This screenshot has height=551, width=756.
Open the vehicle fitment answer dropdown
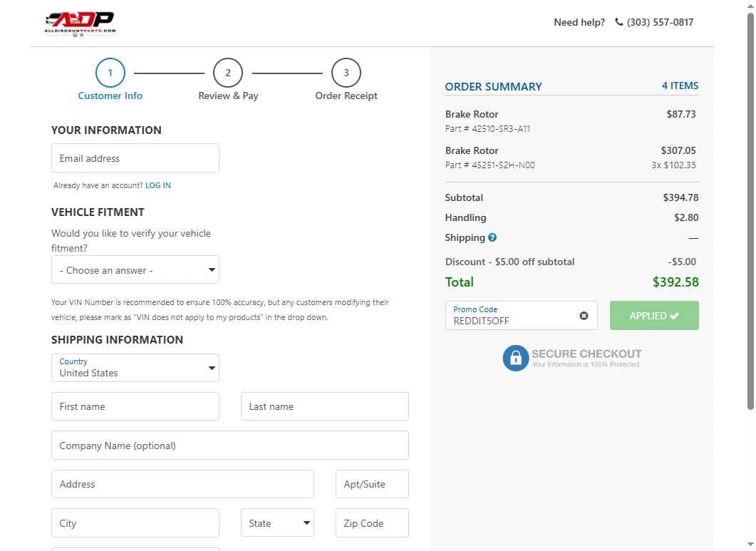click(x=135, y=269)
